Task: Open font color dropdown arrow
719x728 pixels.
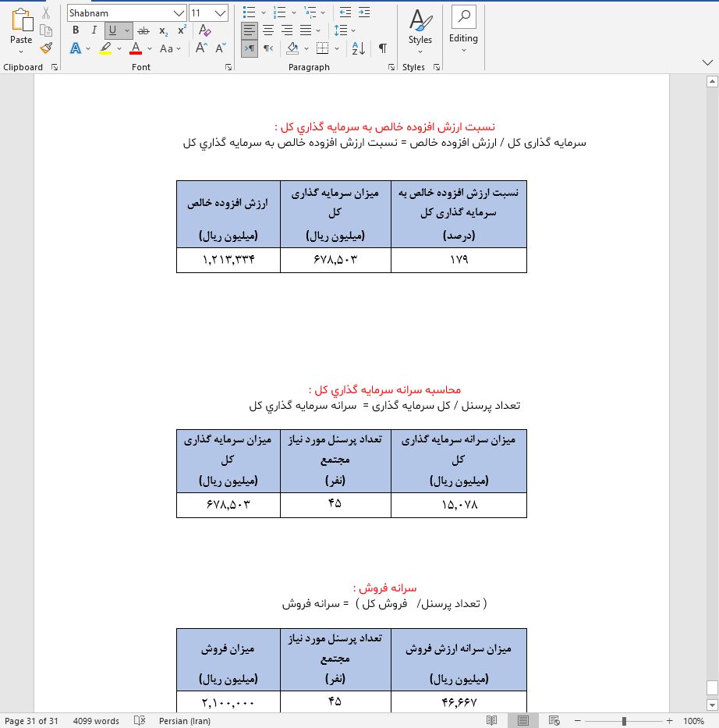Action: [x=150, y=48]
